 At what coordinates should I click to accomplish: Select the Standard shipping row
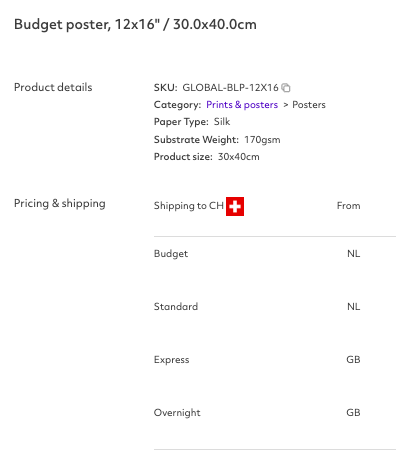tap(275, 307)
